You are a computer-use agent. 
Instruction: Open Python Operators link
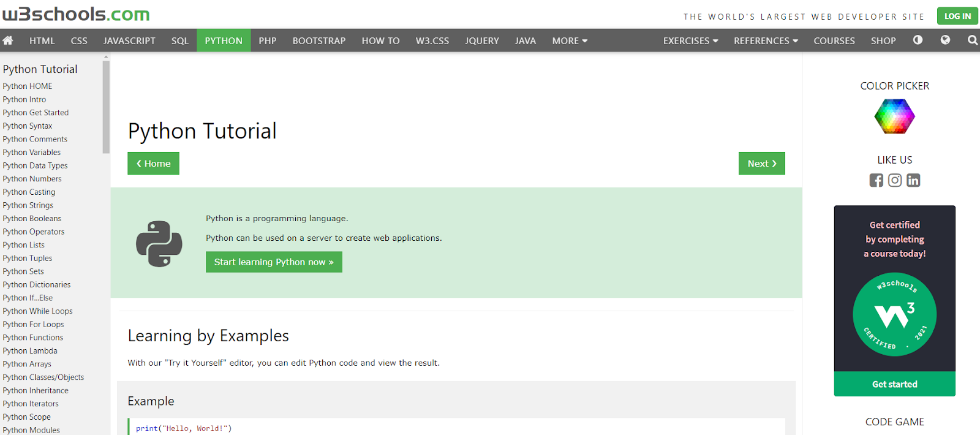click(x=34, y=232)
